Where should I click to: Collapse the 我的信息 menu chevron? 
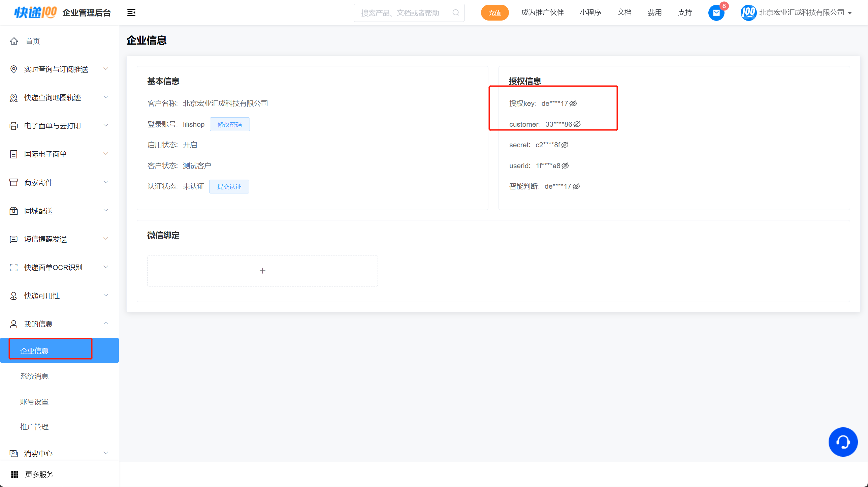coord(106,323)
